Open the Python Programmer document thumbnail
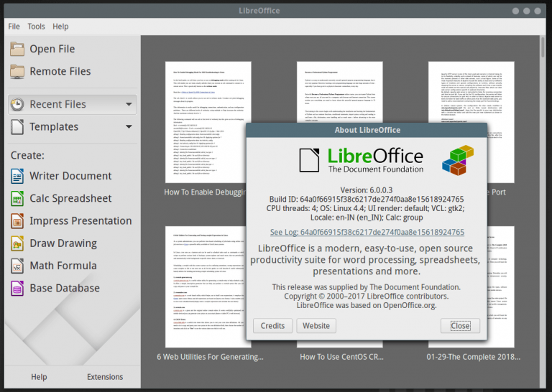 point(340,92)
